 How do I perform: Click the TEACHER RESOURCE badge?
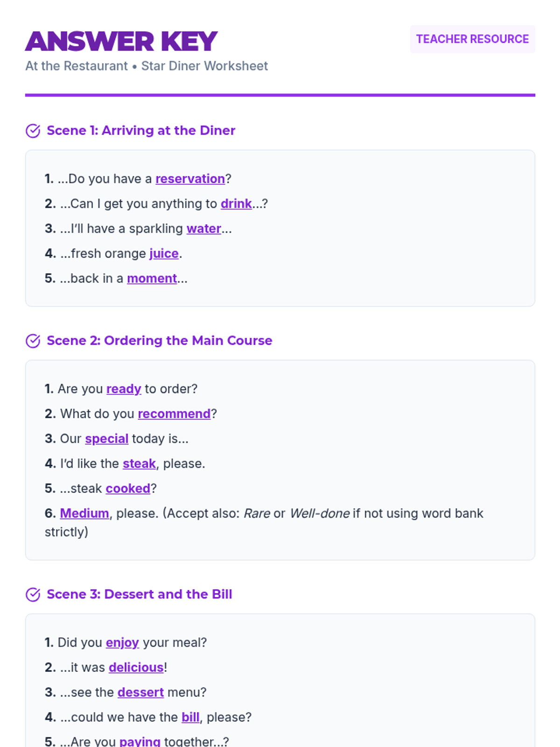tap(472, 39)
